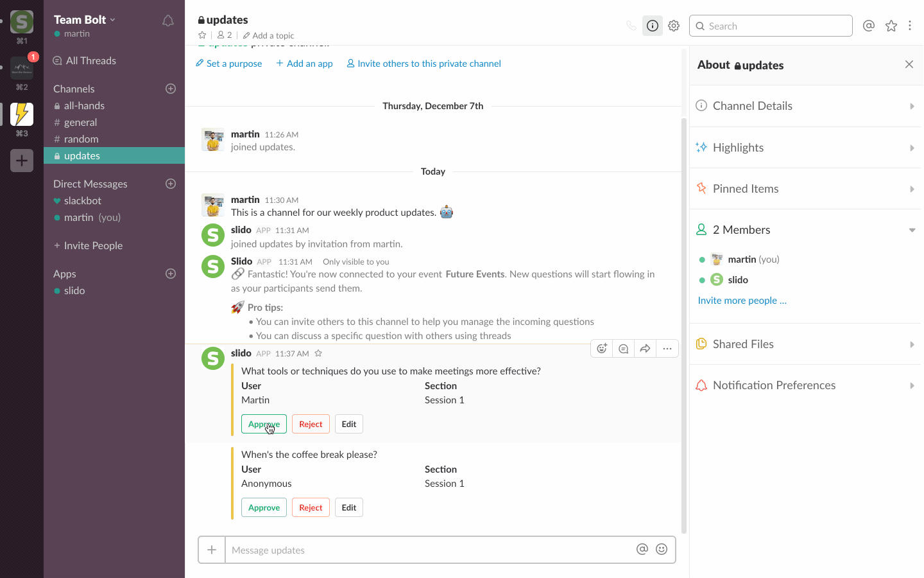Share the slido message with arrow icon

(x=646, y=349)
